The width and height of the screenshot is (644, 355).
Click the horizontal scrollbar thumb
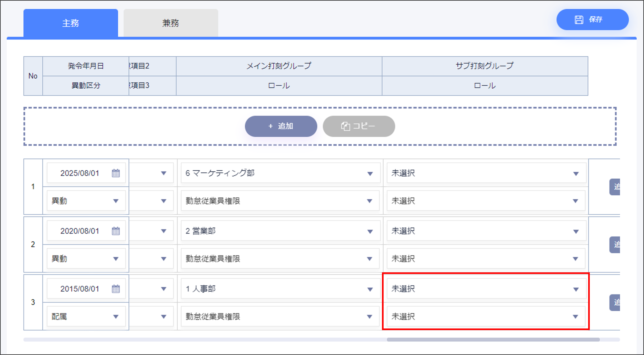493,340
